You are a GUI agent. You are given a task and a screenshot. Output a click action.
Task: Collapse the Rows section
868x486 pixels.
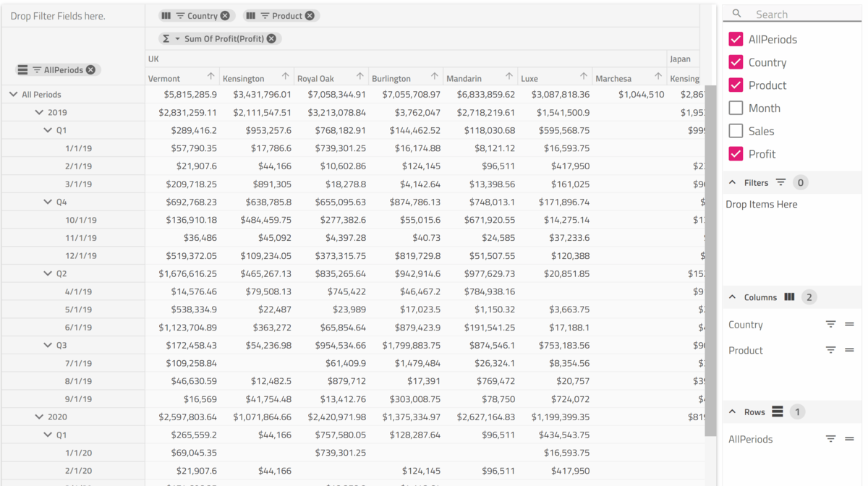coord(732,412)
